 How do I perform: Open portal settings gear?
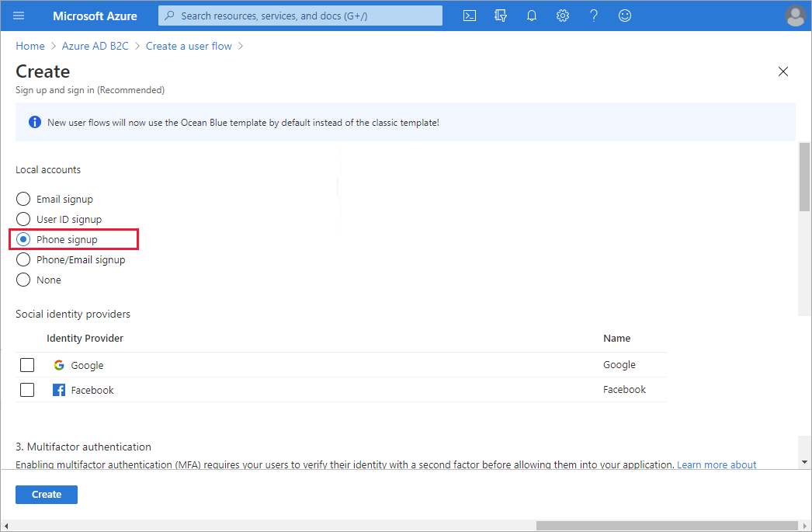pyautogui.click(x=563, y=16)
